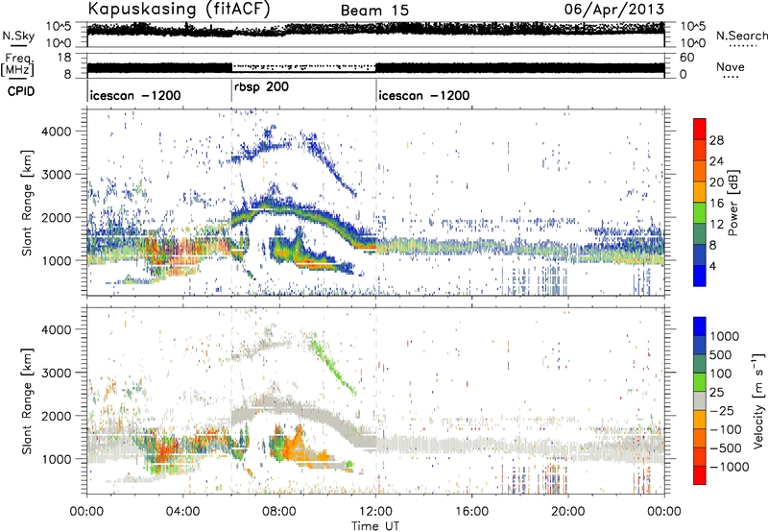Click the "-100" label on Velocity color bar
Viewport: 768px width, 532px height.
725,429
